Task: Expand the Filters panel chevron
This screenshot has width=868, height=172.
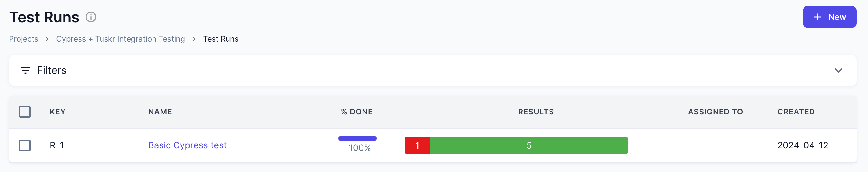Action: pyautogui.click(x=838, y=70)
